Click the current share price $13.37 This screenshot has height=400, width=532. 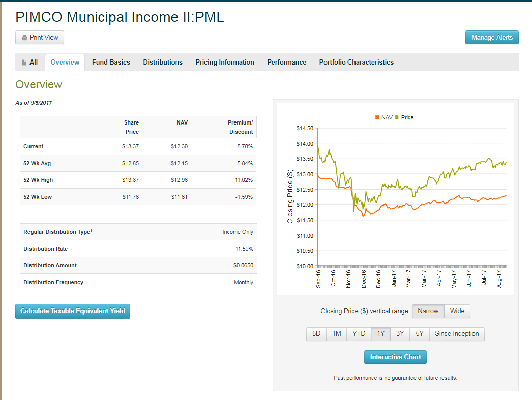(130, 146)
